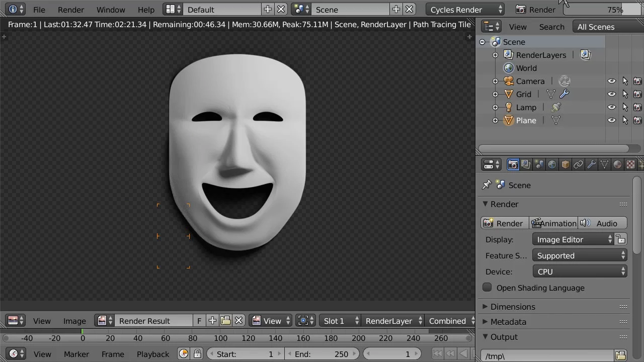
Task: Expand the Grid object in the outliner
Action: pos(495,95)
